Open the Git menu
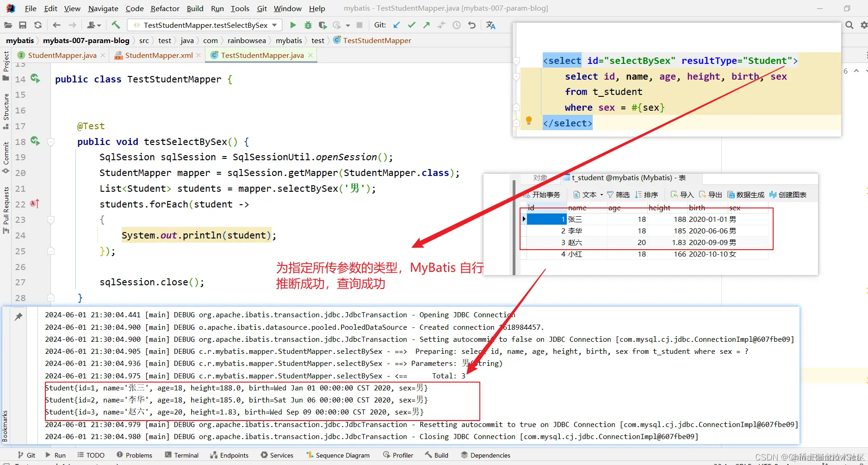Viewport: 868px width, 465px height. click(x=262, y=8)
